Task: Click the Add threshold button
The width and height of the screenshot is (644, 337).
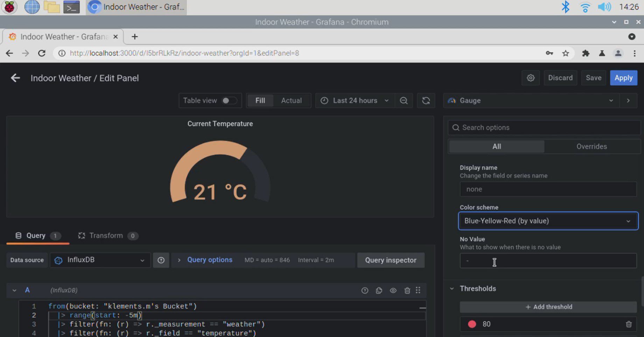Action: click(548, 307)
